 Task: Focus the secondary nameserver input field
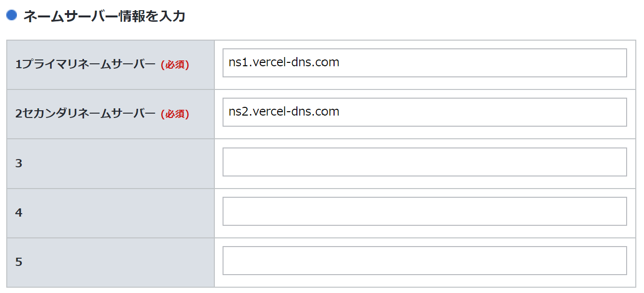424,112
